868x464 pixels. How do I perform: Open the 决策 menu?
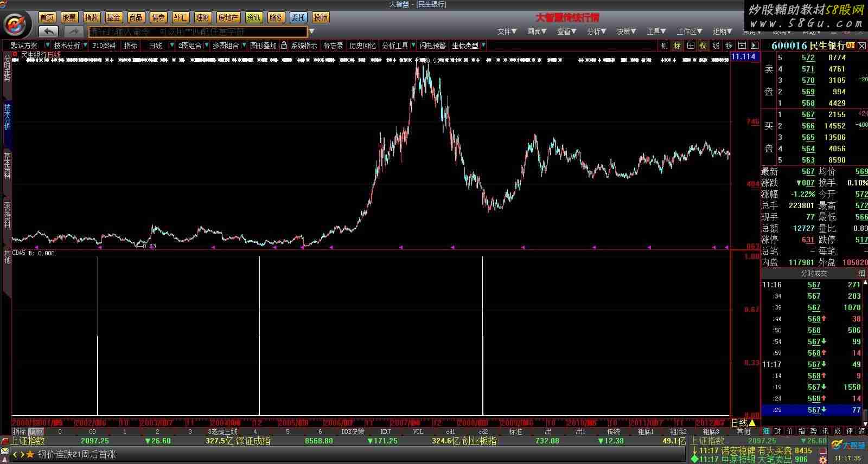[626, 31]
